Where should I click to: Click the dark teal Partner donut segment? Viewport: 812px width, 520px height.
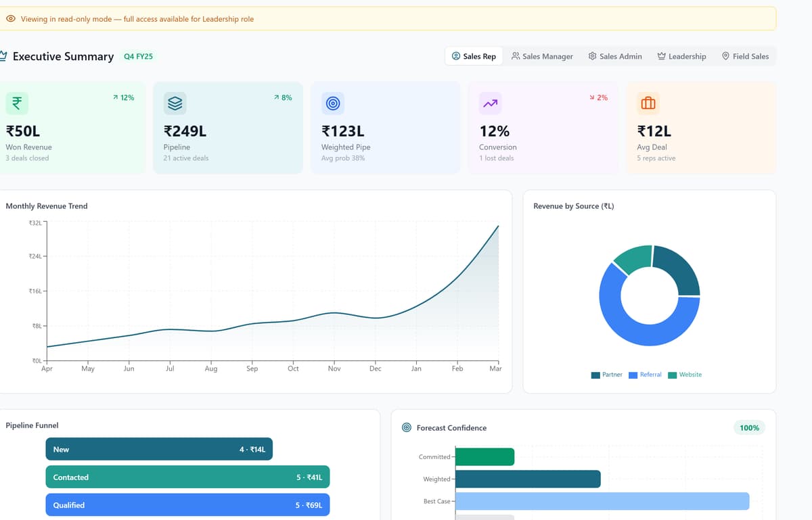tap(682, 264)
